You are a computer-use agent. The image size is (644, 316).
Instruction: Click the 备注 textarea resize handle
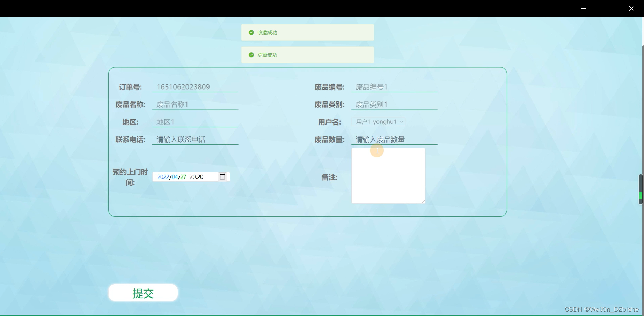(x=423, y=201)
